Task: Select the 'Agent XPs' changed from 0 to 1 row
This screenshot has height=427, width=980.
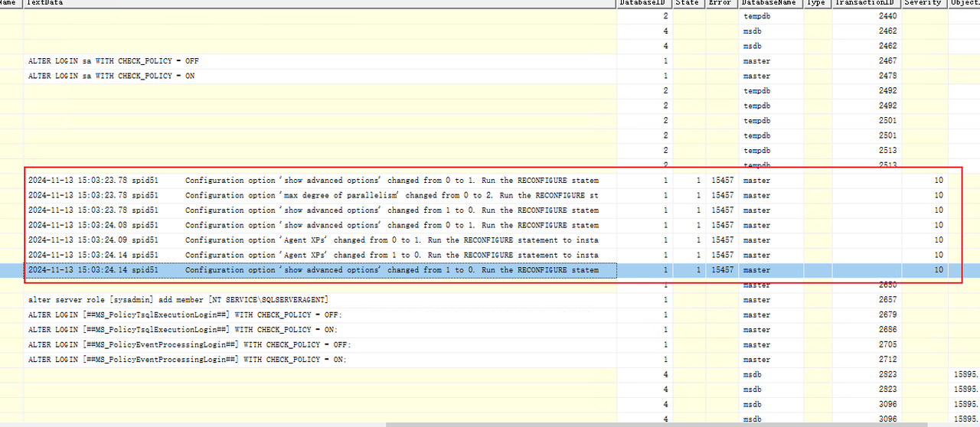Action: pyautogui.click(x=314, y=240)
